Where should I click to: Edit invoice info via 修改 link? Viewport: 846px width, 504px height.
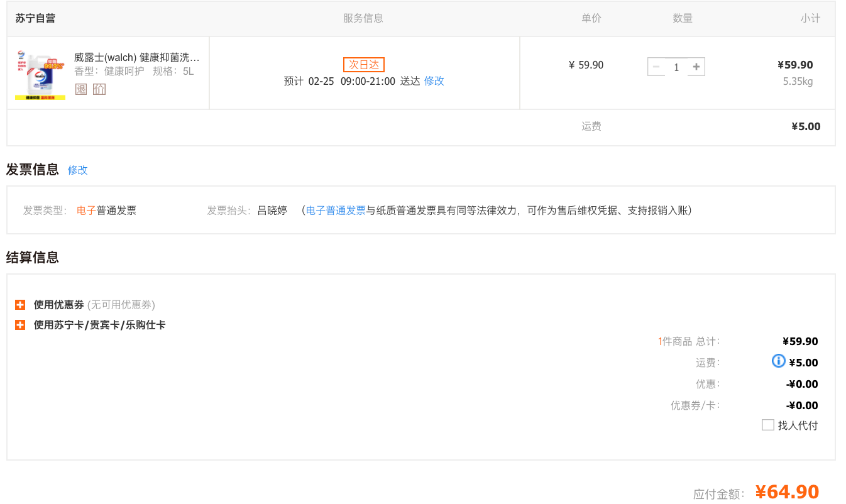pos(78,170)
